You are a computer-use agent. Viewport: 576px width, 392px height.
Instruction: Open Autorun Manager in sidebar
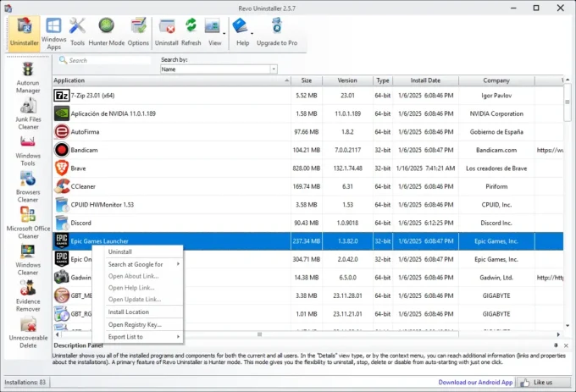coord(27,77)
